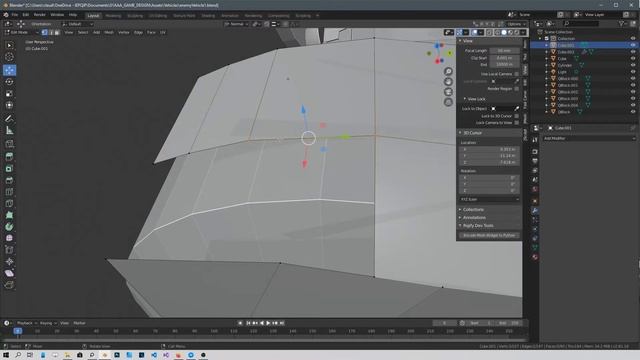
Task: Select the Add Cube tool
Action: pos(9,144)
